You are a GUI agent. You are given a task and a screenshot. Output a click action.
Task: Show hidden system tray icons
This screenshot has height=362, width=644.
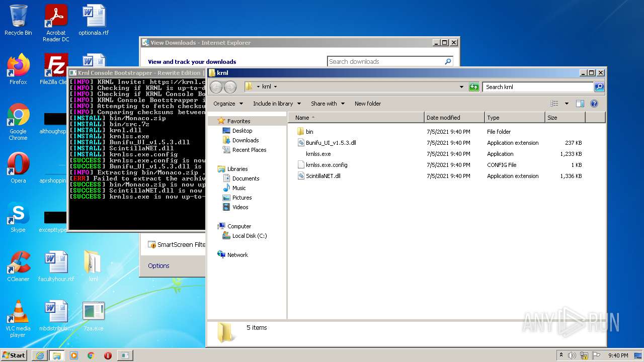click(x=561, y=355)
